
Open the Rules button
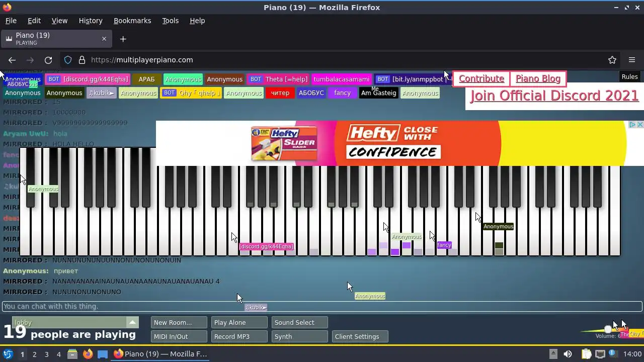629,77
